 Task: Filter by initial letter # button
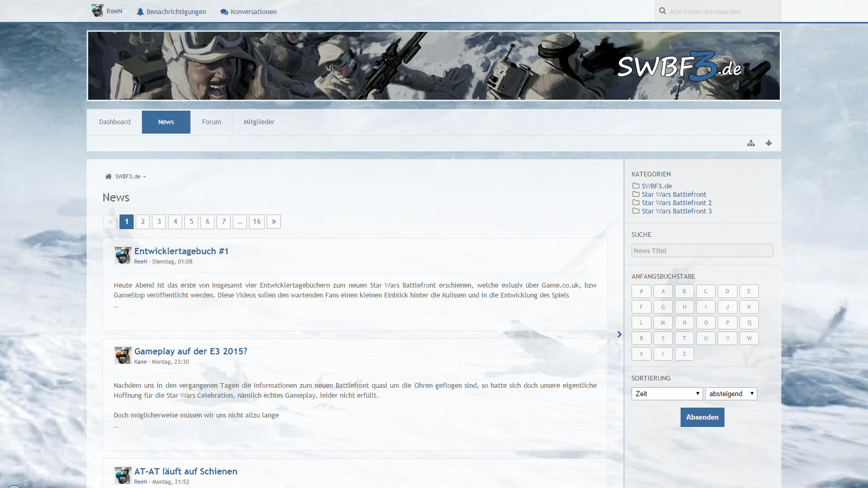641,291
